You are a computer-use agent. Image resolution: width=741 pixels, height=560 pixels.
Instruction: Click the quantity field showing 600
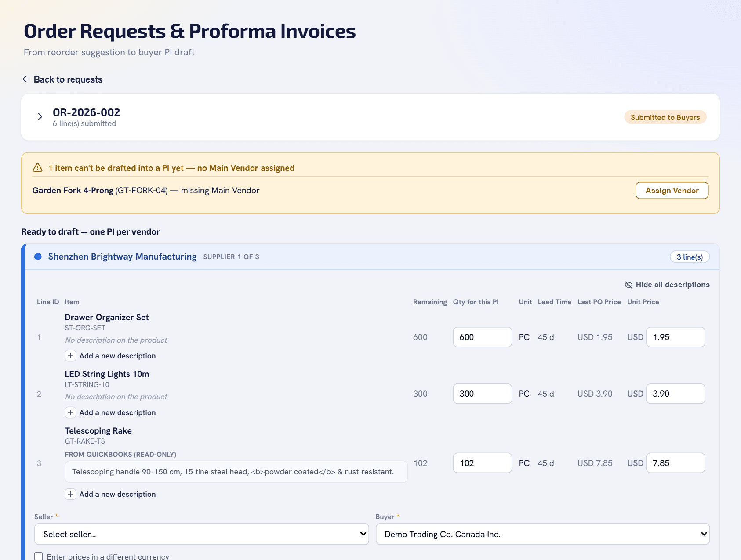pyautogui.click(x=482, y=337)
